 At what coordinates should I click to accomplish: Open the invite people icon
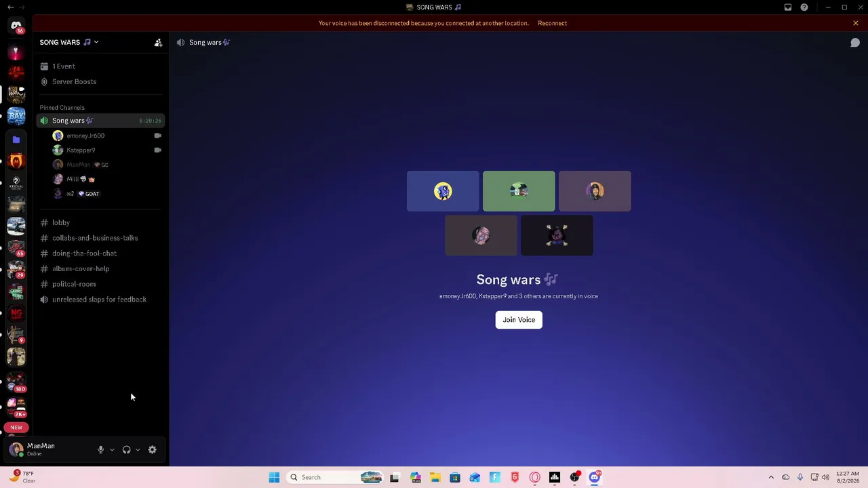(158, 42)
